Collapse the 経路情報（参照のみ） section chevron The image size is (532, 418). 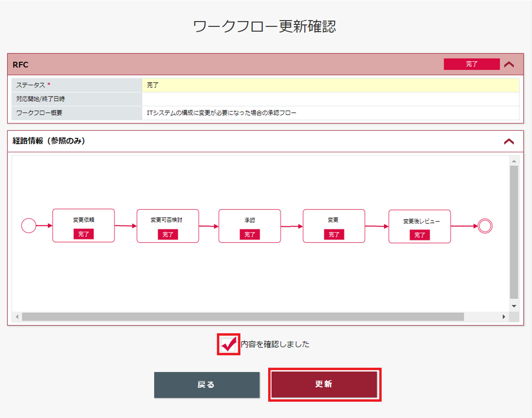[x=509, y=142]
